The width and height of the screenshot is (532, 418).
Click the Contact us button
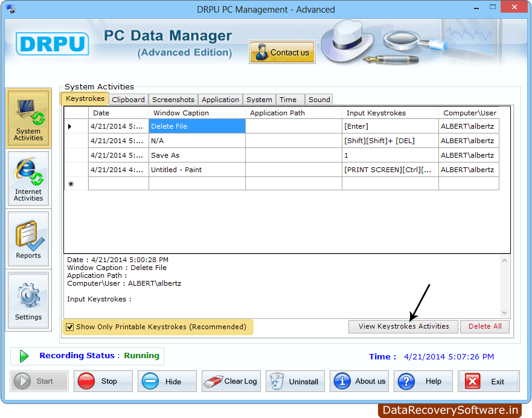point(282,52)
